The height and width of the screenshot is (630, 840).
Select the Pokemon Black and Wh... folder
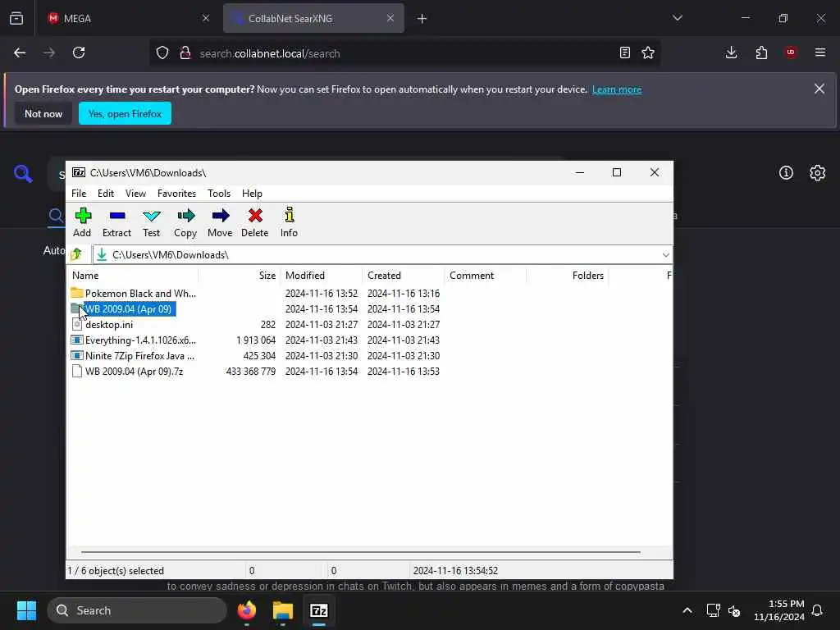[x=134, y=294]
